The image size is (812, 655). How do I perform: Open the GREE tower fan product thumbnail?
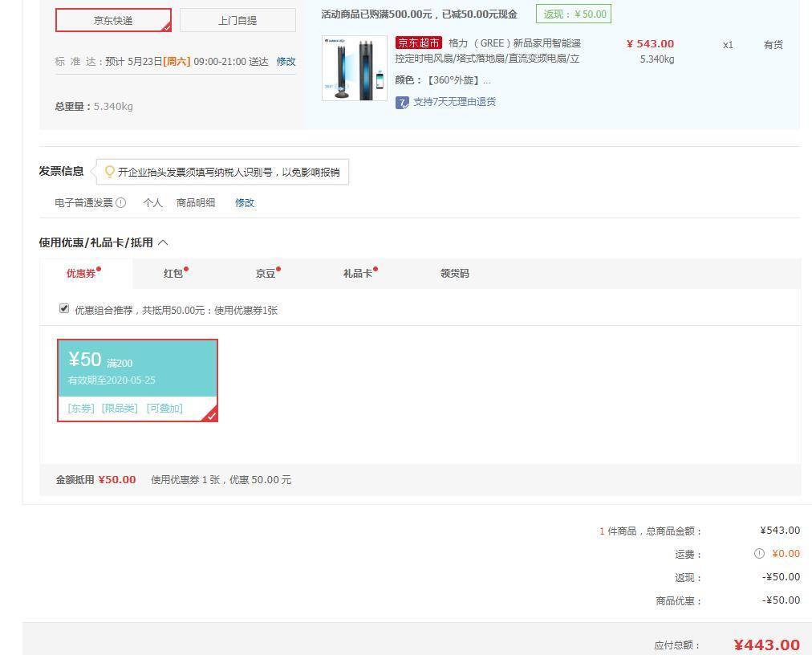[354, 68]
